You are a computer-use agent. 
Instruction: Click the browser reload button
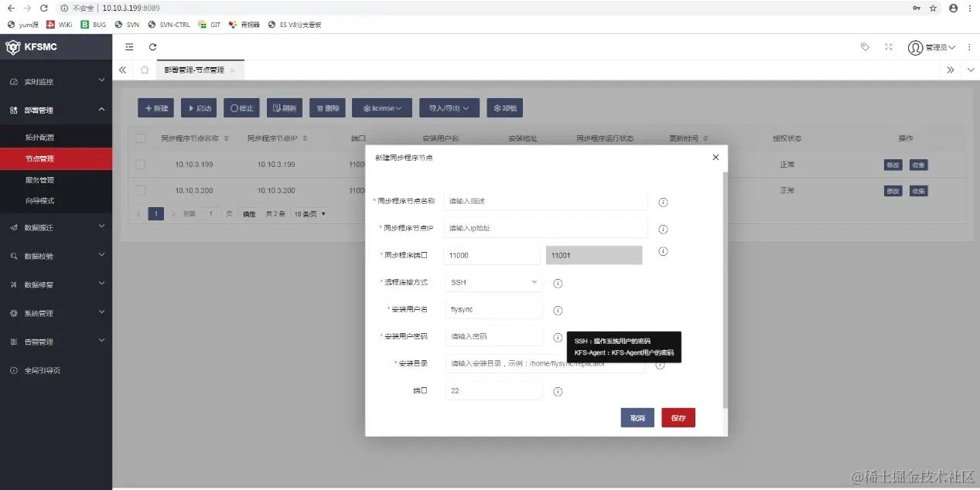tap(43, 8)
